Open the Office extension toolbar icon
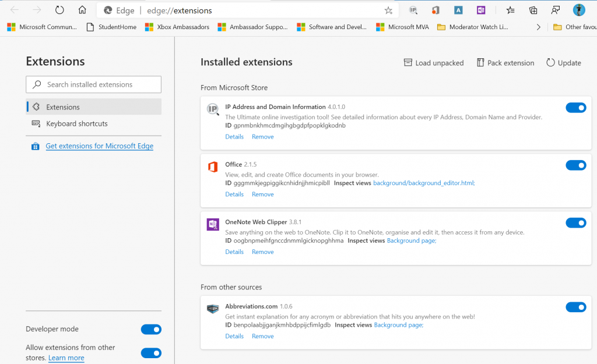 [x=436, y=10]
